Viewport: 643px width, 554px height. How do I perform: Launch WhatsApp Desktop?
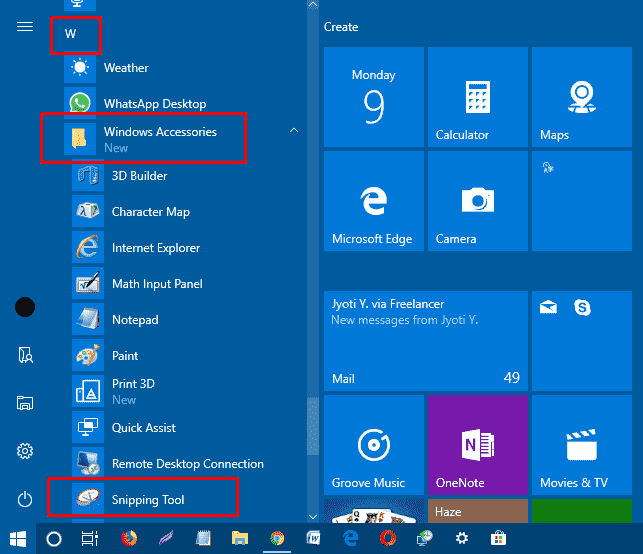pos(180,103)
